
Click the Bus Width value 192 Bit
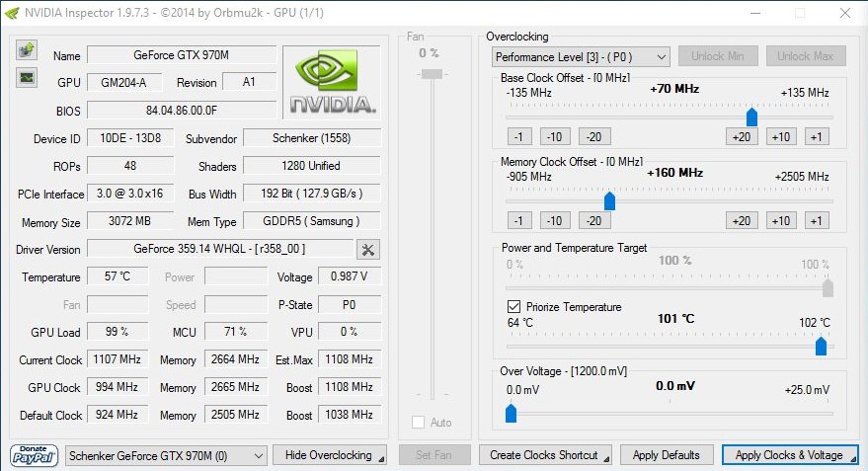pos(312,194)
